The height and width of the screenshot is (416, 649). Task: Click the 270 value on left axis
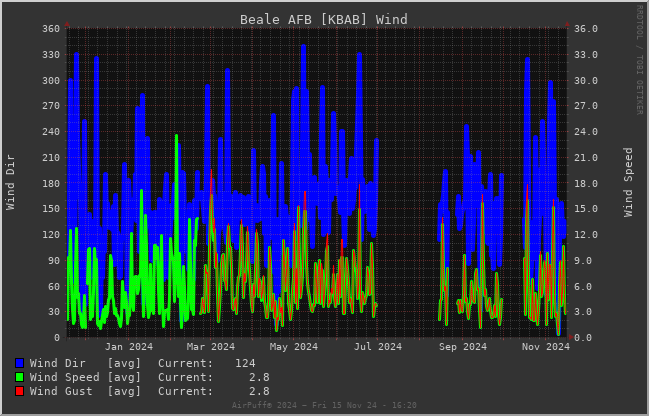click(51, 106)
